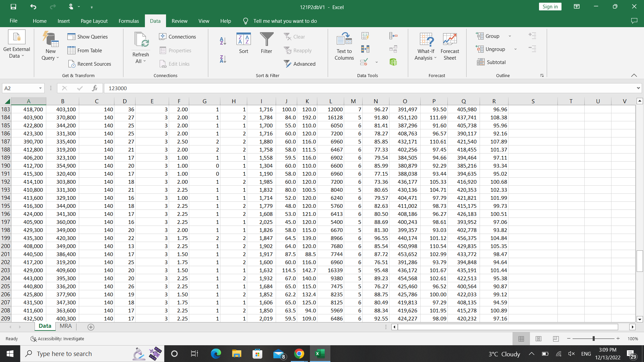Click the formula bar input
Viewport: 644px width, 362px height.
(335, 88)
